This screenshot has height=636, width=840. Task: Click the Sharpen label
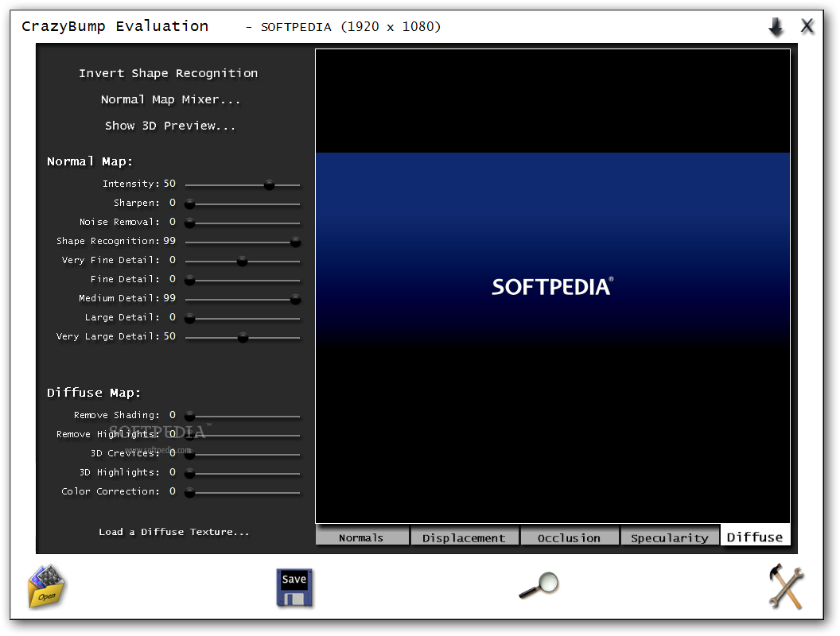tap(137, 203)
